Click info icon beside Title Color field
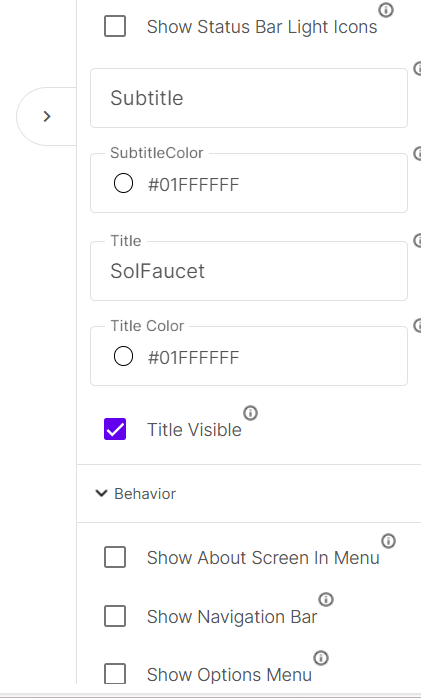421x698 pixels. (417, 325)
